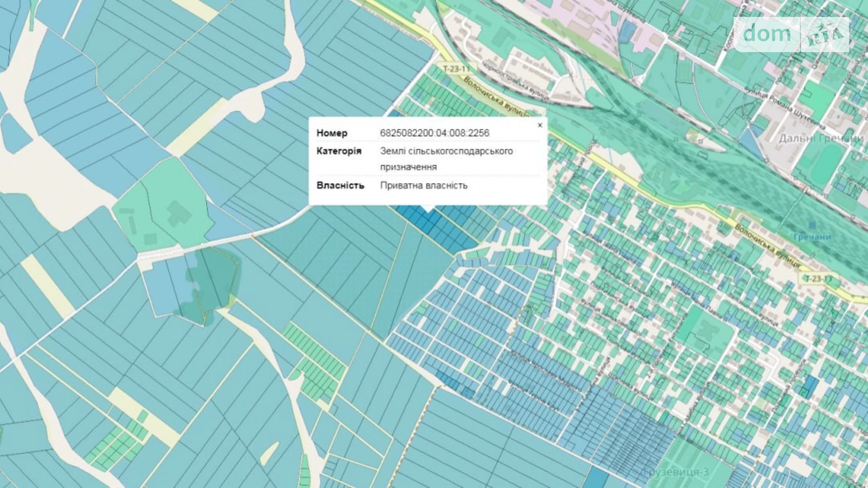Click the Гречани railway station marker

(x=812, y=227)
